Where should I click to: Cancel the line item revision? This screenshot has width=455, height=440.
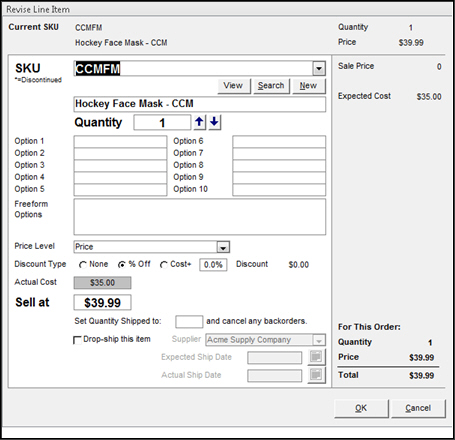click(x=418, y=408)
